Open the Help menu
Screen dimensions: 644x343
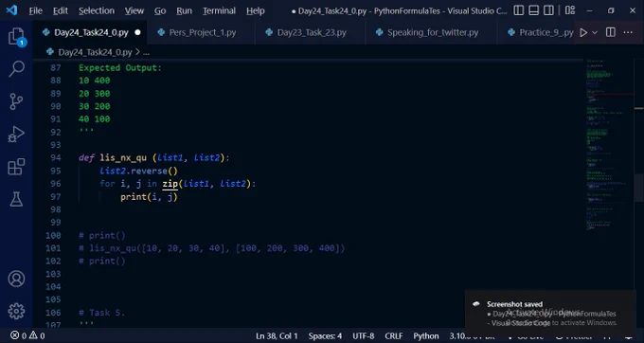256,11
